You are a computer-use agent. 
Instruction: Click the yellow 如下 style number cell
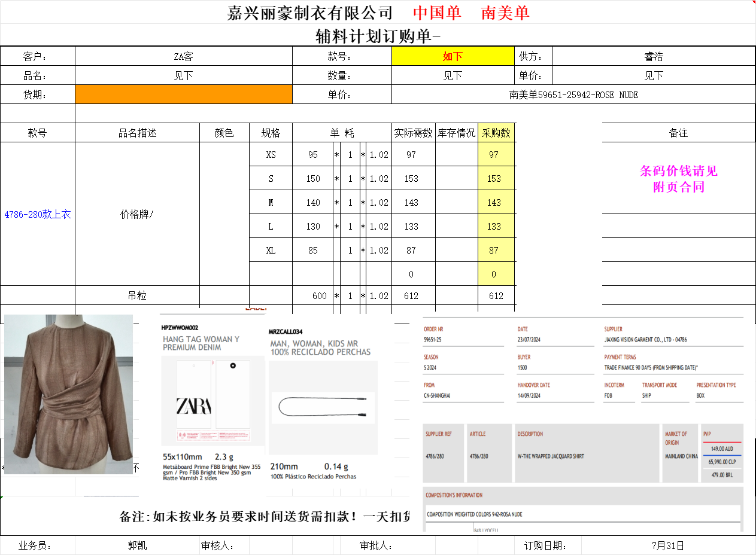click(x=453, y=57)
